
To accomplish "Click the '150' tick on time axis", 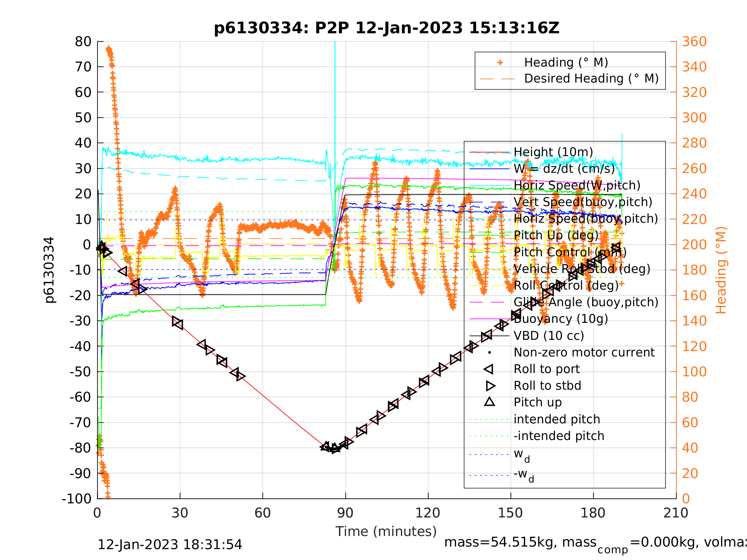I will click(510, 513).
